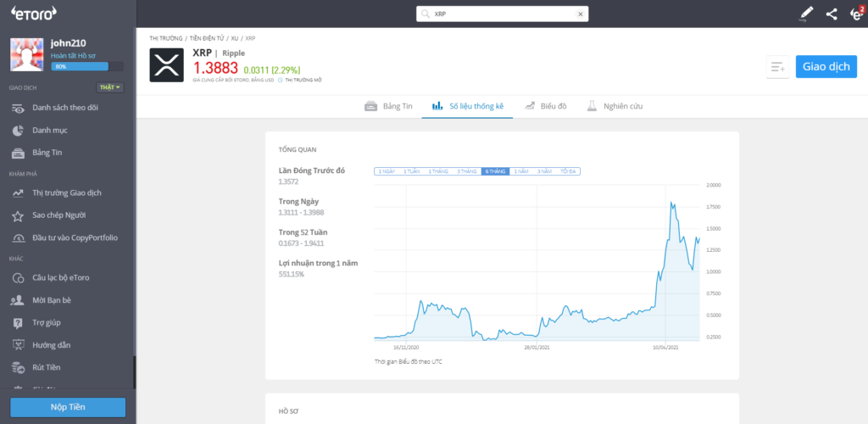
Task: Click XU breadcrumb link
Action: click(235, 38)
